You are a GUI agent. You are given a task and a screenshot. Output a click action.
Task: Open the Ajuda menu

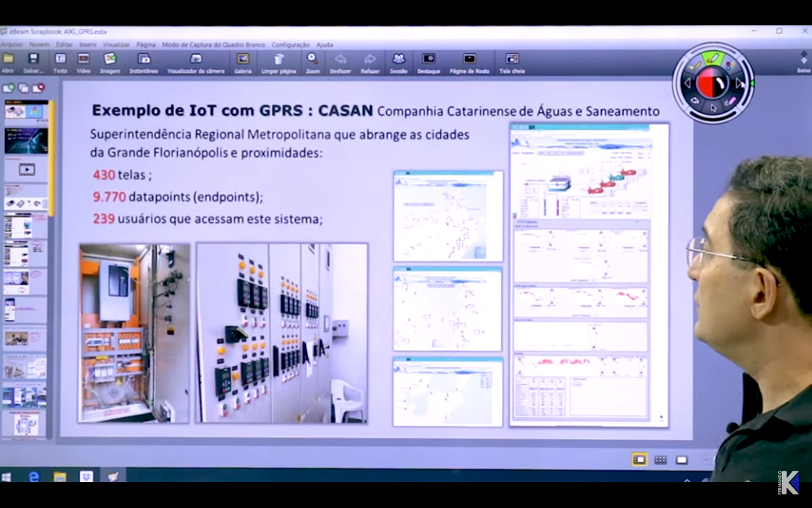[x=324, y=45]
